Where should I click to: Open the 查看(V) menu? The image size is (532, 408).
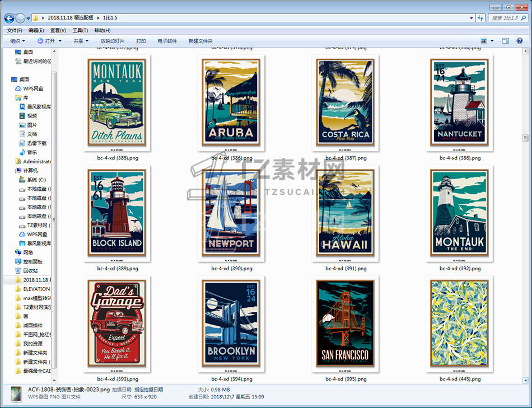(58, 30)
